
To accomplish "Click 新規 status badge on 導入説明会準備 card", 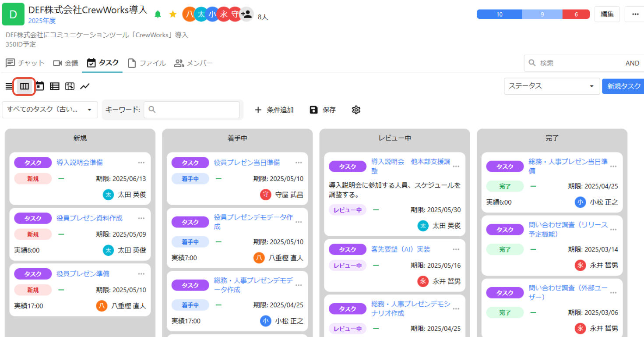I will [x=33, y=179].
